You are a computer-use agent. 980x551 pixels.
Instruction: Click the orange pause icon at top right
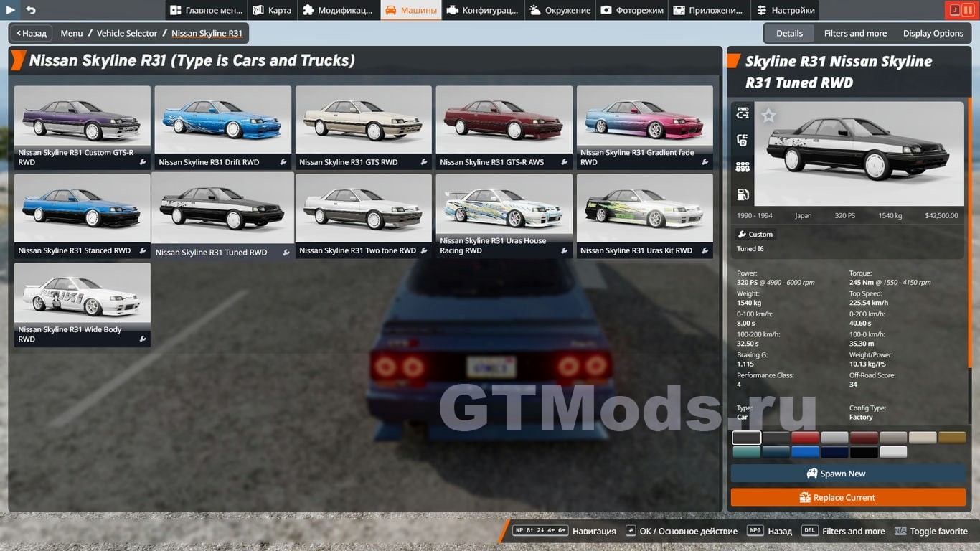968,10
